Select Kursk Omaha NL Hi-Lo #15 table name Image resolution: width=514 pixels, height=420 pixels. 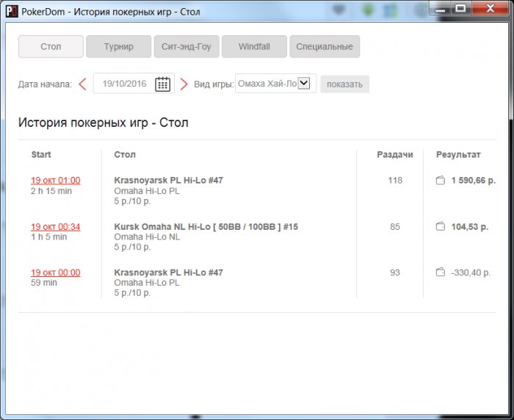[x=206, y=227]
